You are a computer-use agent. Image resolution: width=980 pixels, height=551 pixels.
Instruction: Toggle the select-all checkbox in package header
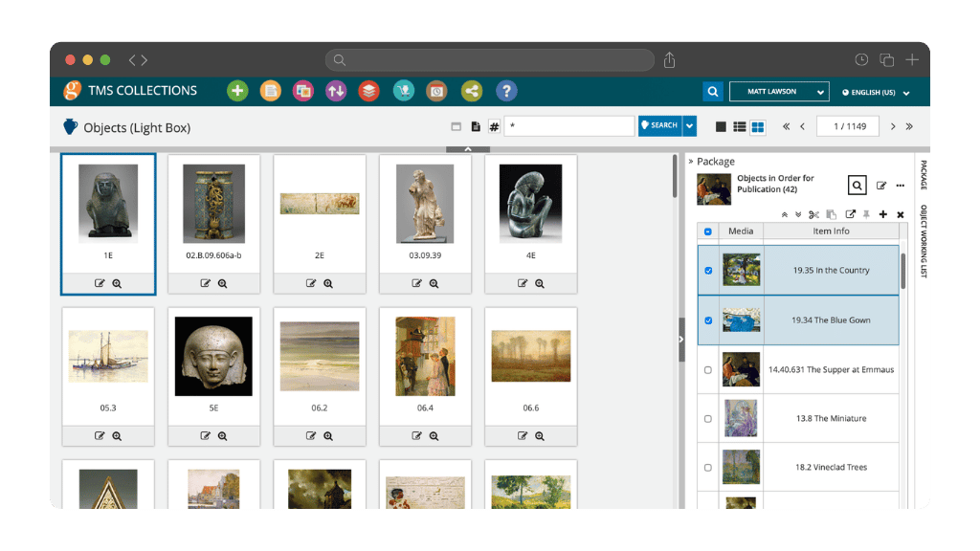(x=708, y=231)
